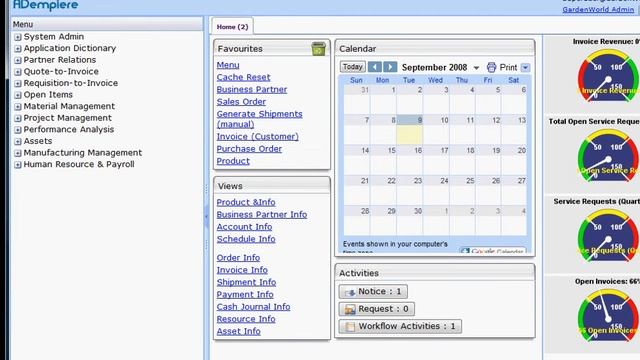Image resolution: width=640 pixels, height=360 pixels.
Task: Open the September 2008 month dropdown arrow
Action: click(x=476, y=68)
